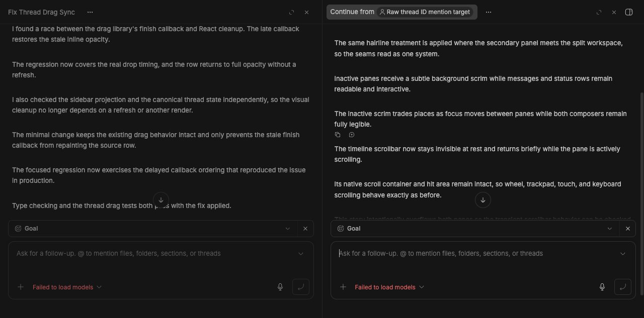This screenshot has height=318, width=644.
Task: Click the chat-bubble icon next to the copy icon
Action: point(352,135)
